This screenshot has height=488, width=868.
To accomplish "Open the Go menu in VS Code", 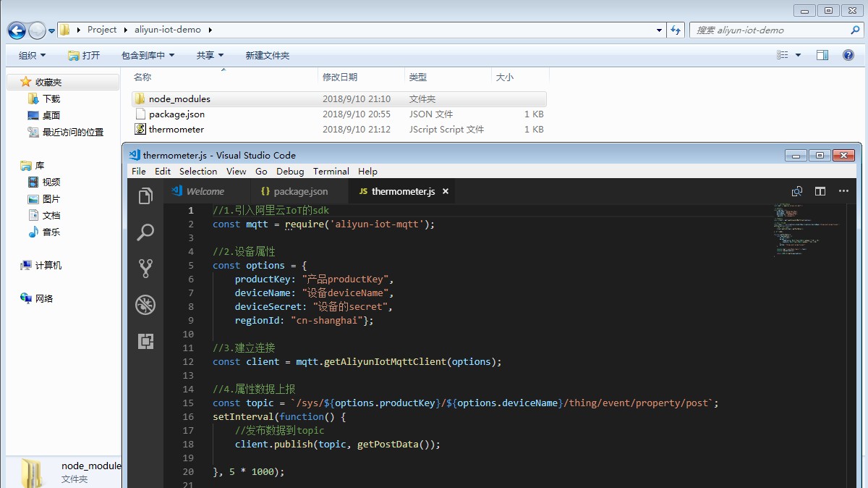I will (261, 172).
